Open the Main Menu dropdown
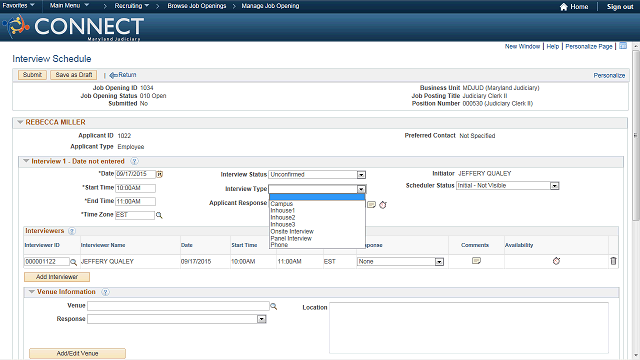Viewport: 640px width, 360px height. [x=69, y=6]
